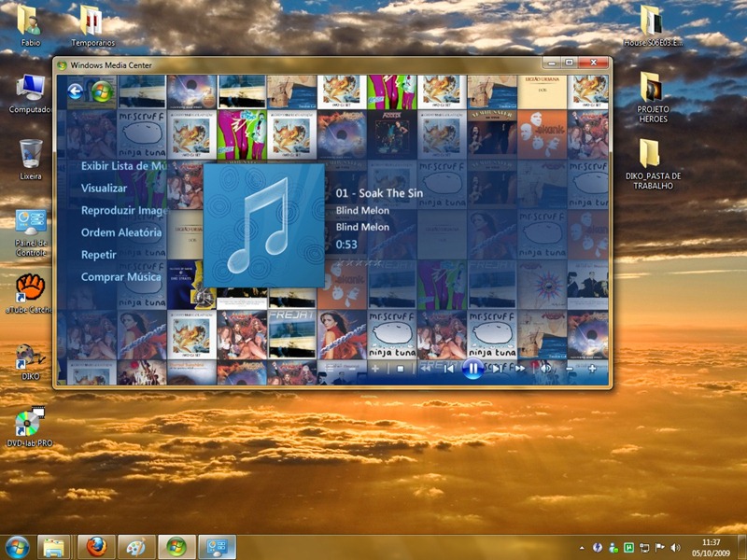Select the aTube Catcher shortcut
747x560 pixels.
(30, 293)
